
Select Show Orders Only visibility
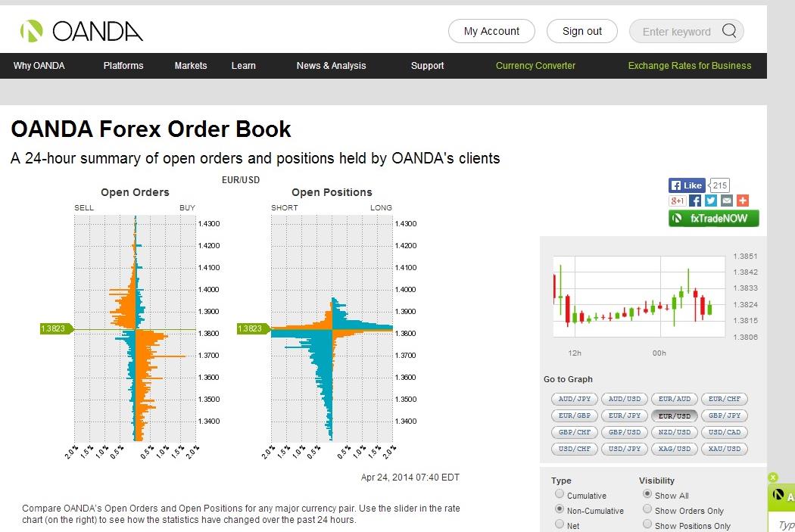pyautogui.click(x=647, y=509)
